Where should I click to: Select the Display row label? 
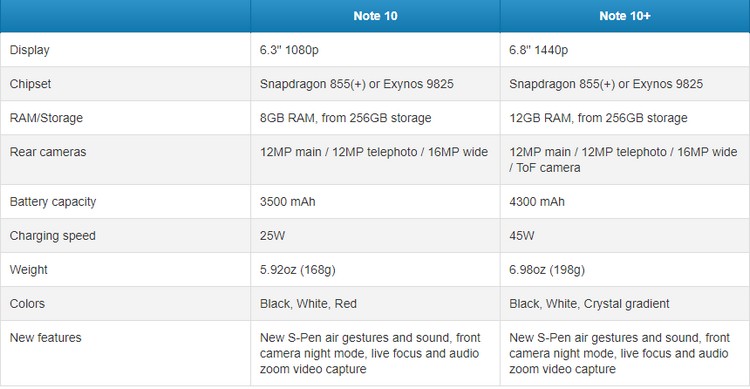(30, 50)
